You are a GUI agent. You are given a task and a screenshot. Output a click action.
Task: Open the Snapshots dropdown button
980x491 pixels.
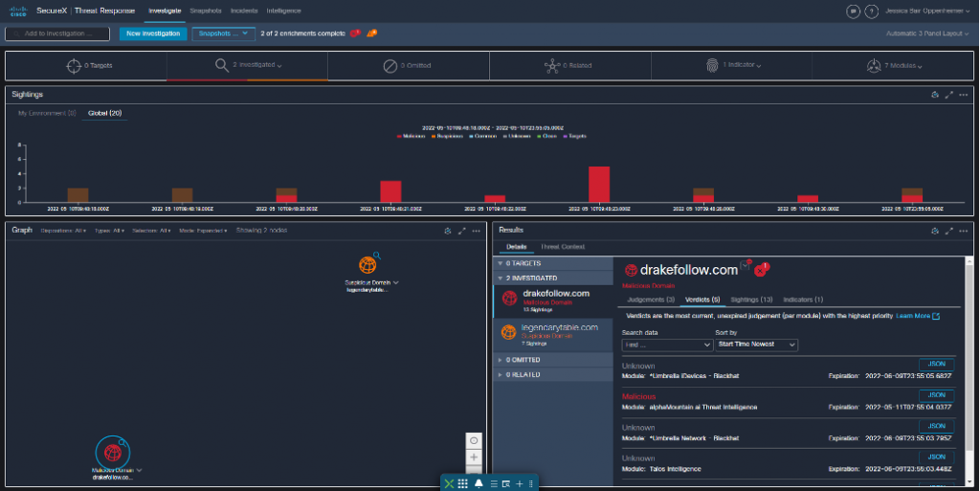pyautogui.click(x=223, y=33)
